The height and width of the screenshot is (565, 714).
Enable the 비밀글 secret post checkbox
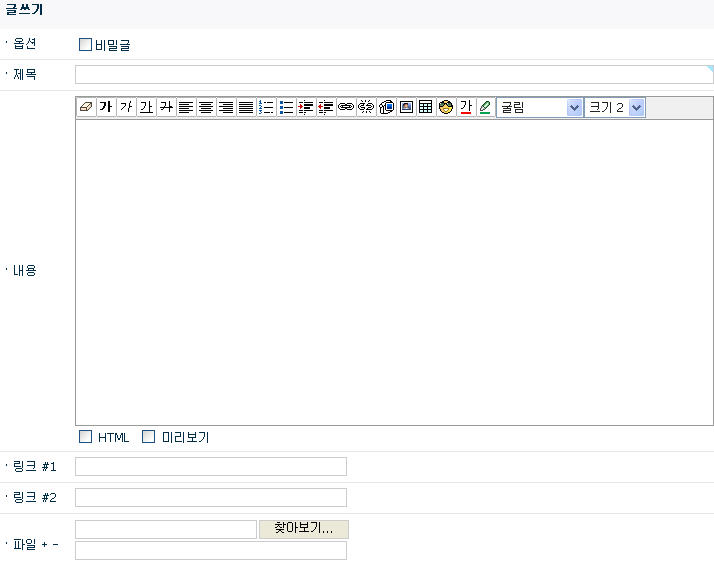coord(85,44)
